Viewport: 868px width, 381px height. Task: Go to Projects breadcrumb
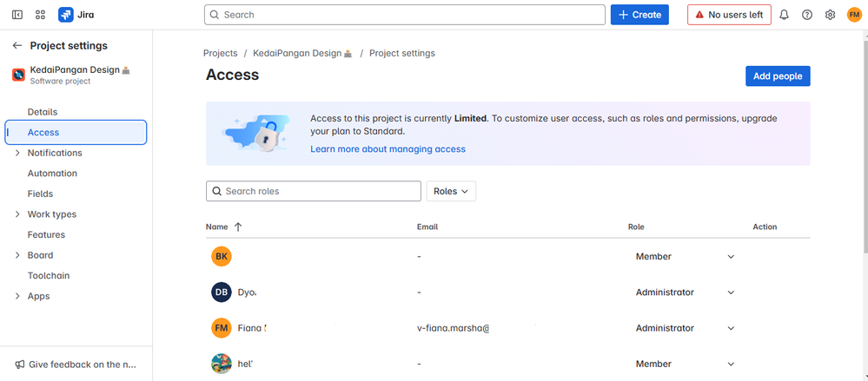click(221, 54)
